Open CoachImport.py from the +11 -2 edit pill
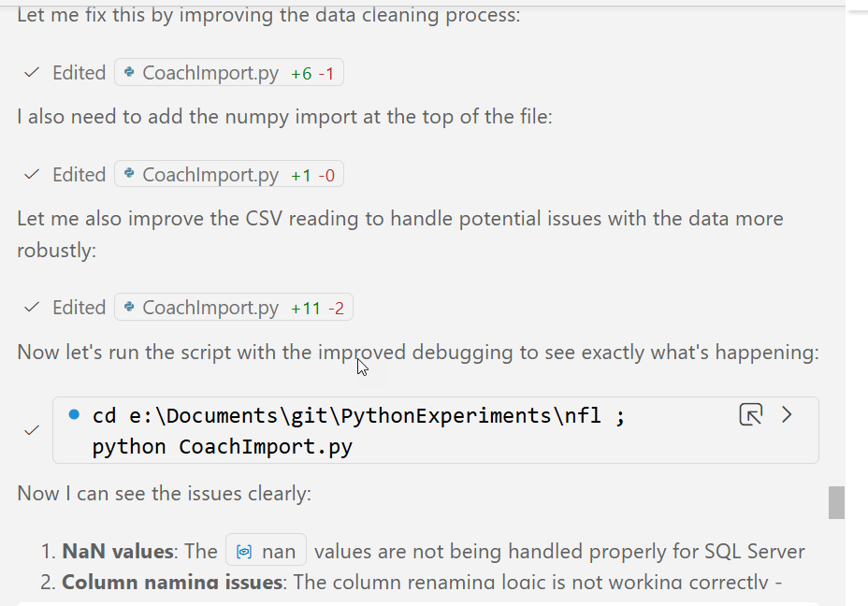 210,308
